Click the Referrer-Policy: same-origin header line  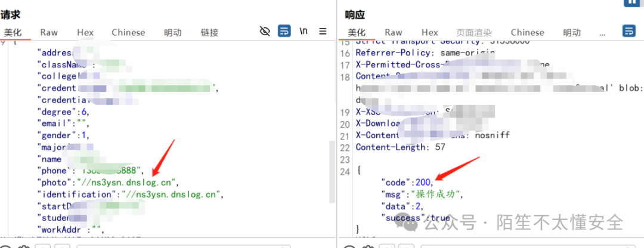(x=425, y=52)
